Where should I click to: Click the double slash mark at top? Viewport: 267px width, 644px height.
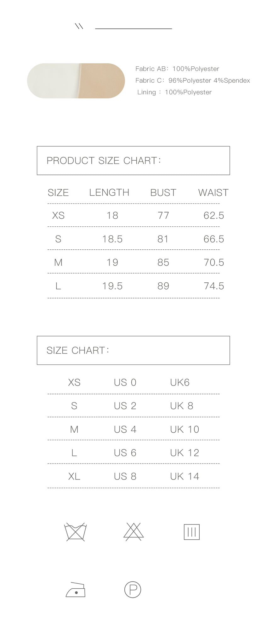click(x=79, y=26)
